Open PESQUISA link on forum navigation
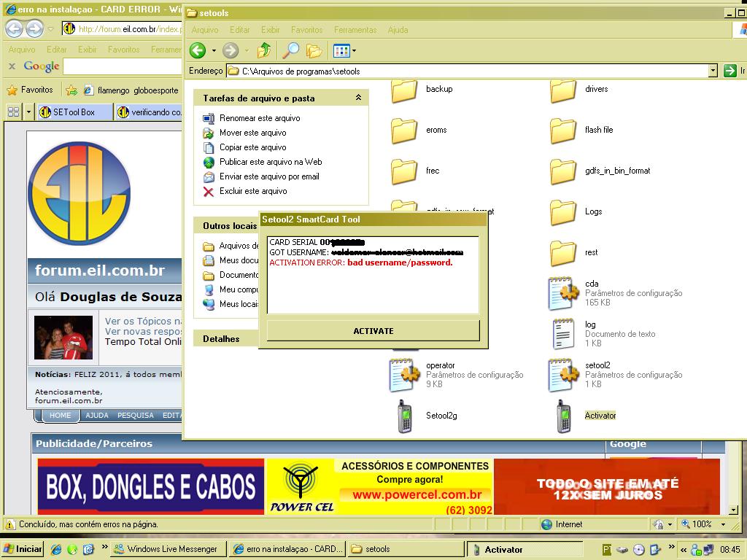This screenshot has height=560, width=747. [x=136, y=415]
